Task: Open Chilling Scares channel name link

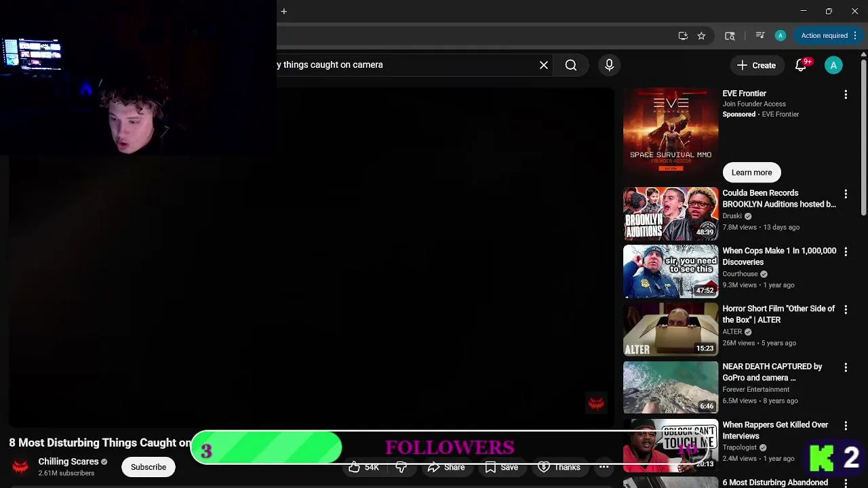Action: [x=68, y=462]
